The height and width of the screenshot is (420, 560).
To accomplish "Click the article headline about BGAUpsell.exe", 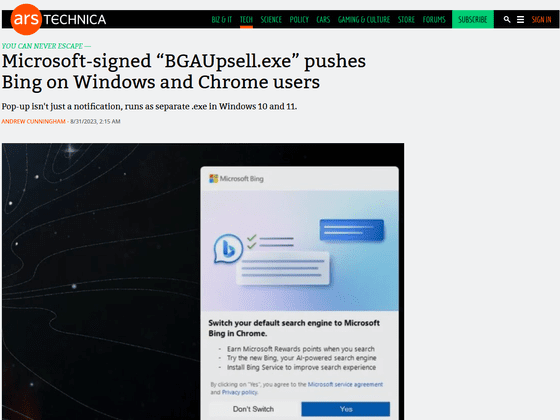I will [x=184, y=71].
